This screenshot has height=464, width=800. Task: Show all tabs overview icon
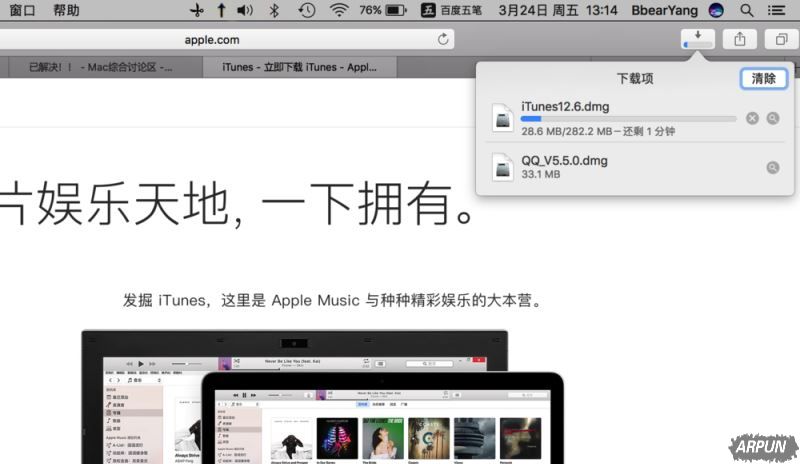tap(781, 39)
